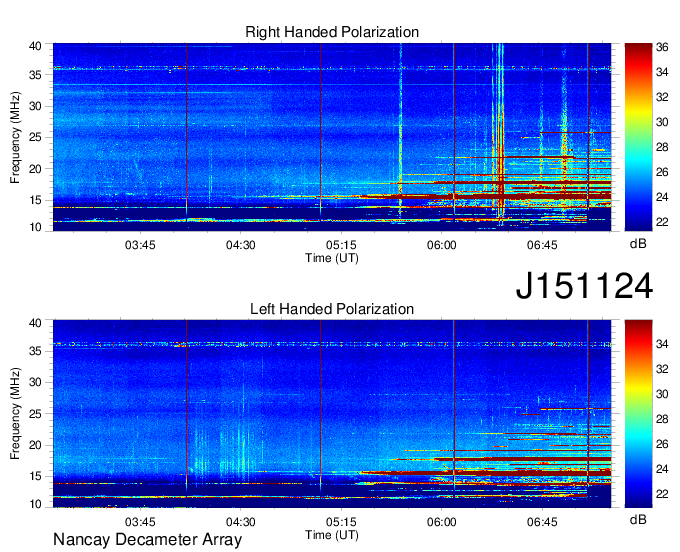Click 30 MHz frequency tick on right-handed plot
The height and width of the screenshot is (552, 680).
tap(35, 106)
